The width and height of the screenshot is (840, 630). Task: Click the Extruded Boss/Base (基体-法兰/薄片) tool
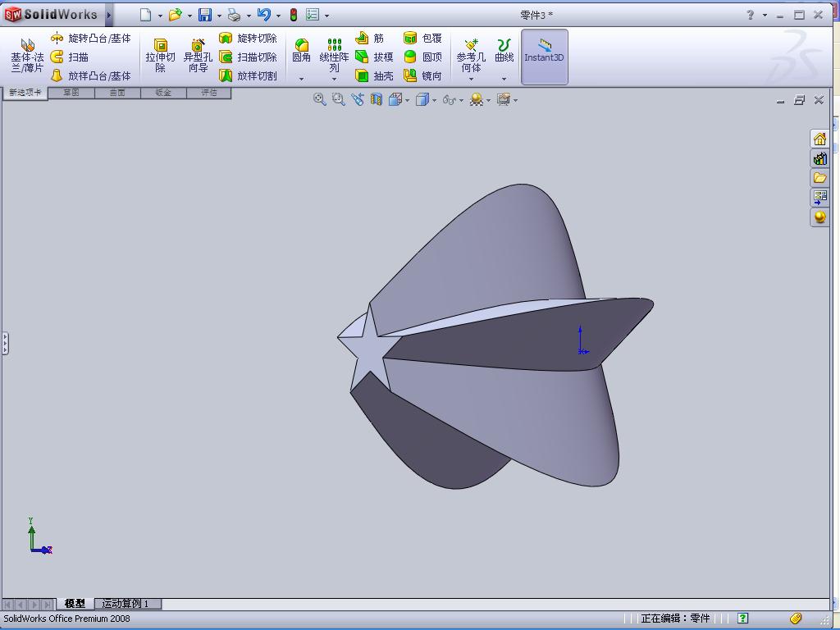click(27, 57)
